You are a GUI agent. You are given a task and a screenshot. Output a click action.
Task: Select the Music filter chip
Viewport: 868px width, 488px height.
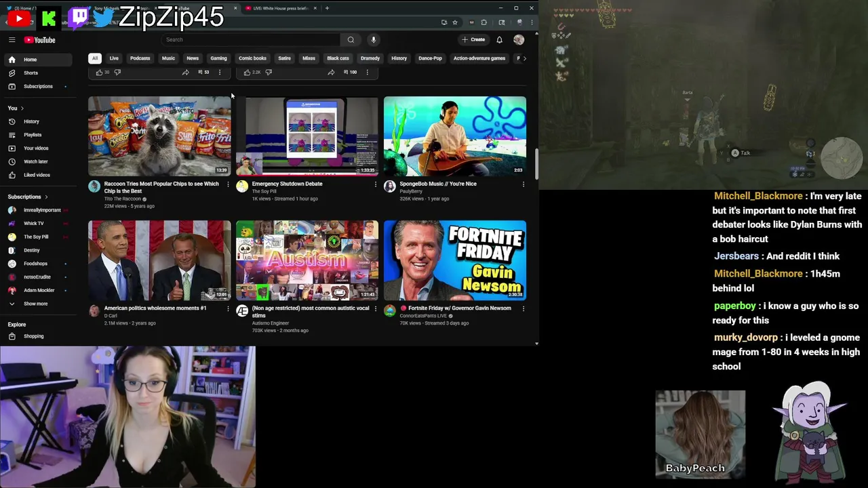coord(168,58)
